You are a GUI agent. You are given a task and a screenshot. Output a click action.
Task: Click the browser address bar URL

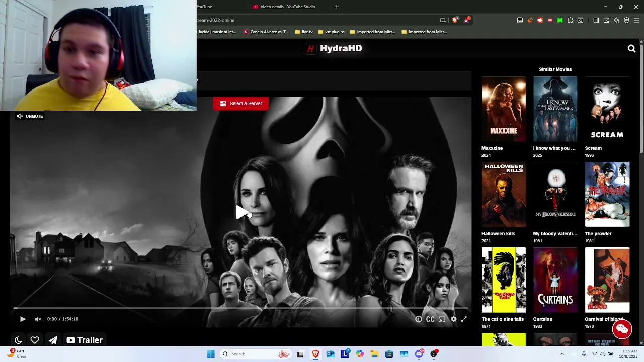[216, 20]
